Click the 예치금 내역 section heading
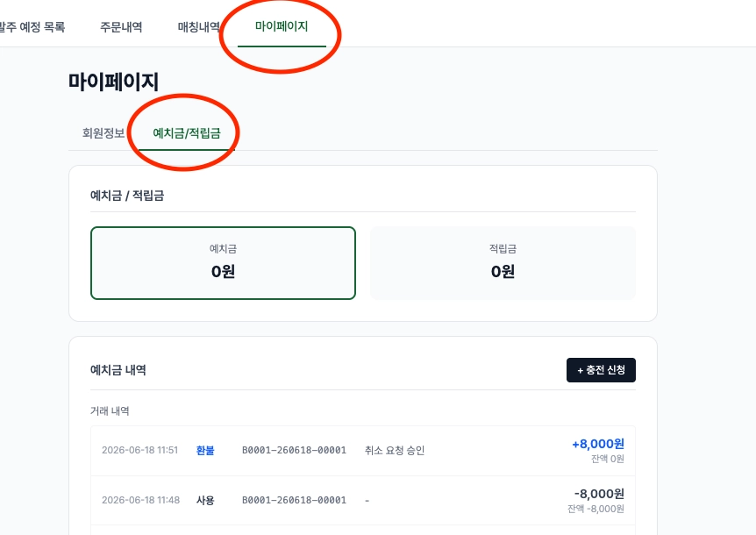This screenshot has height=535, width=756. [118, 370]
